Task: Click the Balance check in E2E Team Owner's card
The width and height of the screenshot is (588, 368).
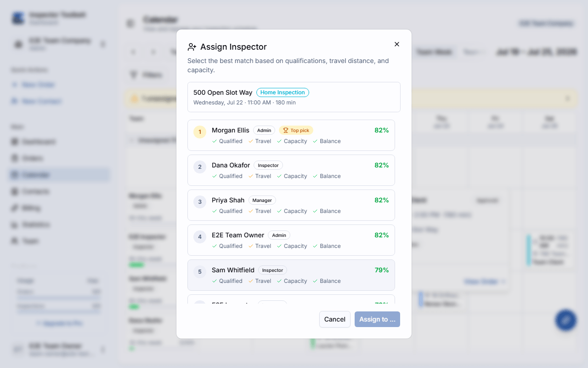Action: (x=327, y=246)
